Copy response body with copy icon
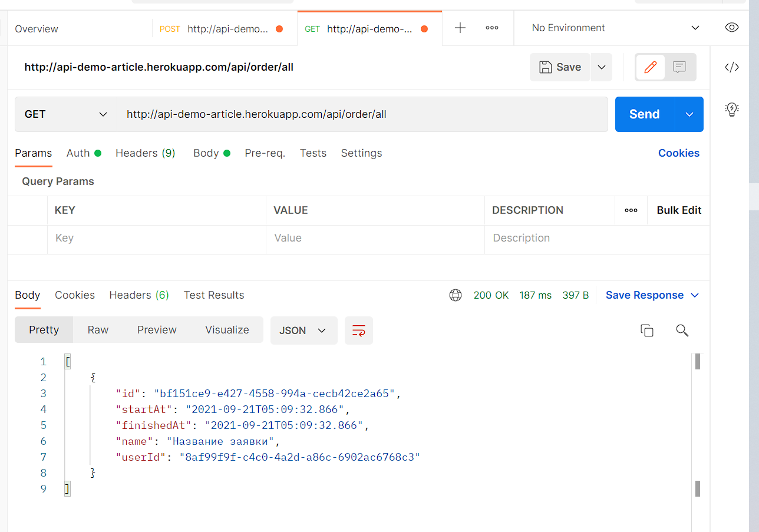 pyautogui.click(x=646, y=331)
